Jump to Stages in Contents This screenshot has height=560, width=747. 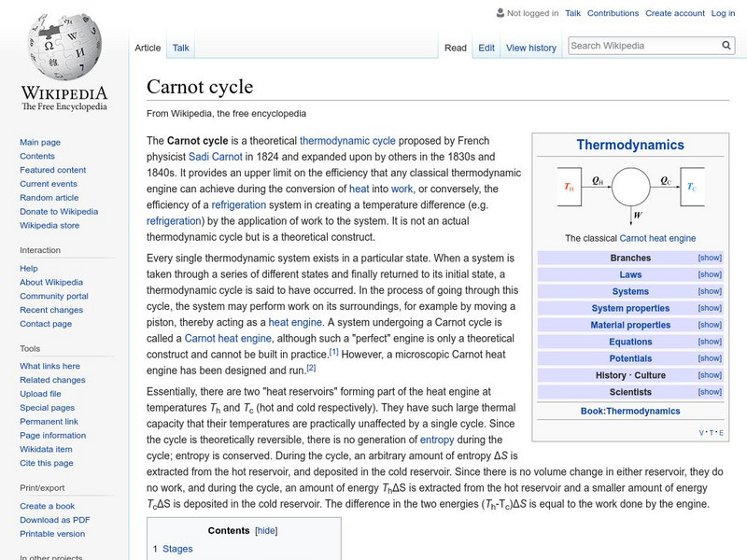pos(177,549)
